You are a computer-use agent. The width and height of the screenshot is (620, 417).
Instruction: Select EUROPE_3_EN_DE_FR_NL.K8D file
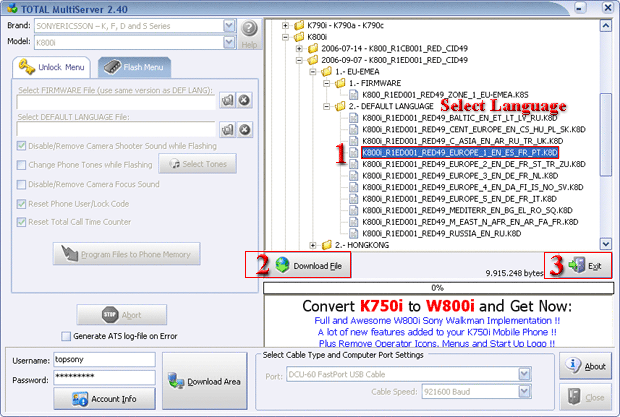click(x=460, y=175)
